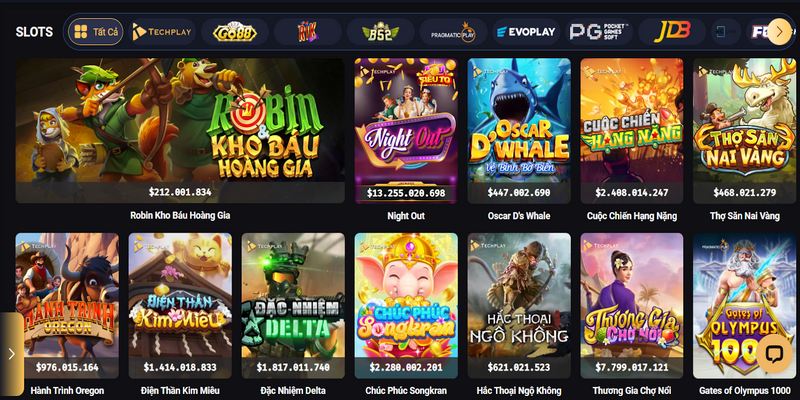Select the JDB provider logo
This screenshot has height=400, width=800.
point(672,32)
